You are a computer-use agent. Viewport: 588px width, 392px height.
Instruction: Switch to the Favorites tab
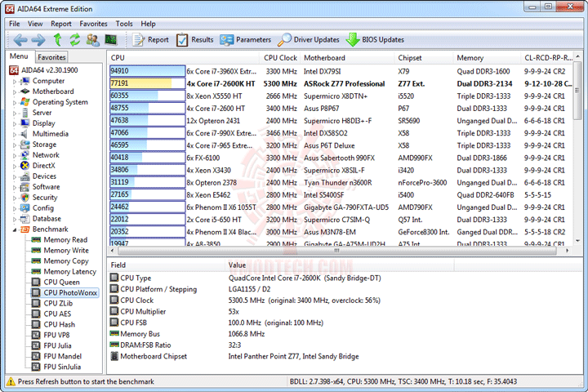(x=51, y=57)
